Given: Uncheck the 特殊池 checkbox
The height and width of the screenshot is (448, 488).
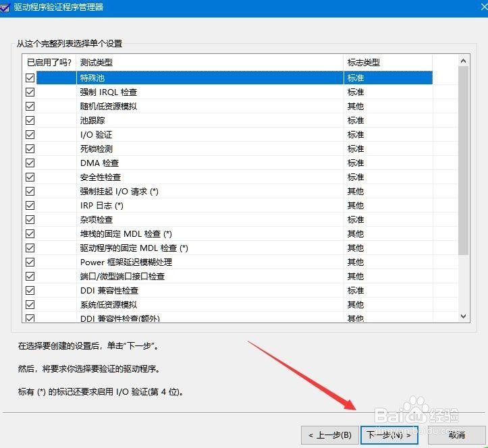Looking at the screenshot, I should 30,78.
